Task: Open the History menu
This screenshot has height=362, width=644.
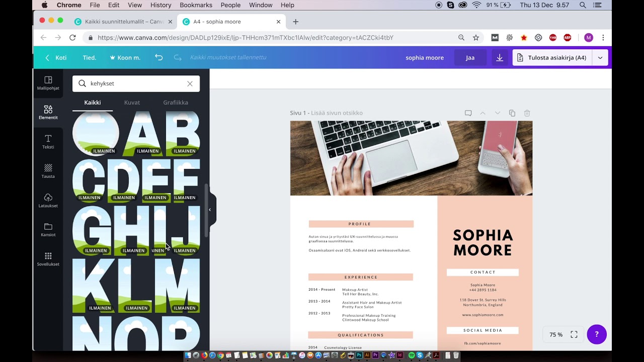Action: pyautogui.click(x=161, y=5)
